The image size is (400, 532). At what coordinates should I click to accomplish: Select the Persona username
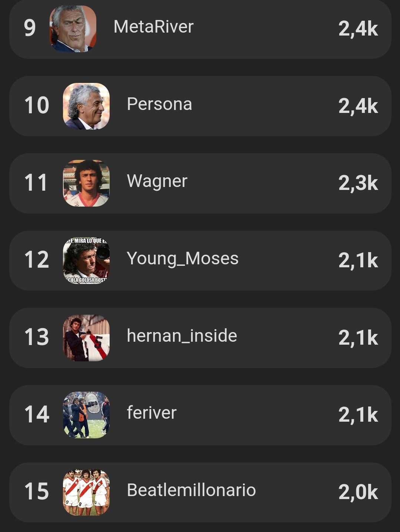[x=160, y=104]
